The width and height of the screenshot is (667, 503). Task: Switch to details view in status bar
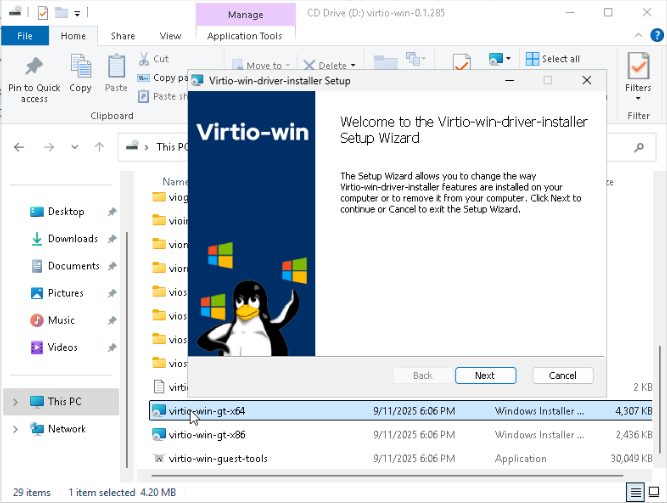pyautogui.click(x=636, y=492)
